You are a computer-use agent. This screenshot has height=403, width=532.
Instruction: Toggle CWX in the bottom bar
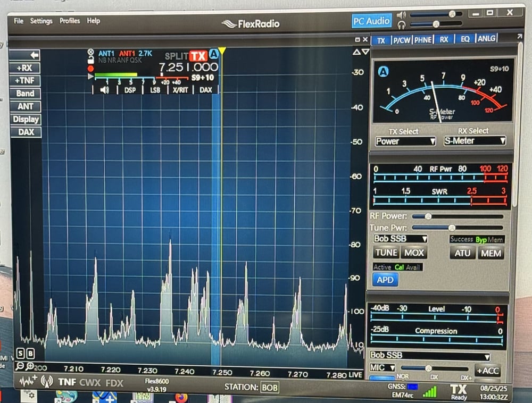tap(90, 383)
